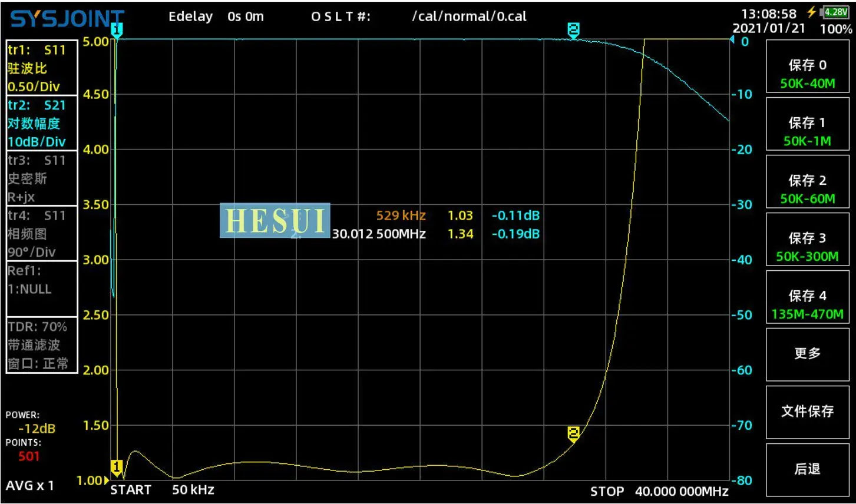Tap the POWER -12dB setting
The width and height of the screenshot is (856, 504).
[31, 423]
